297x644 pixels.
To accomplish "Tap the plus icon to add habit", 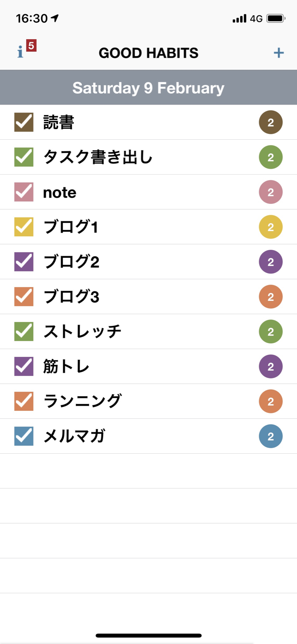I will (278, 53).
